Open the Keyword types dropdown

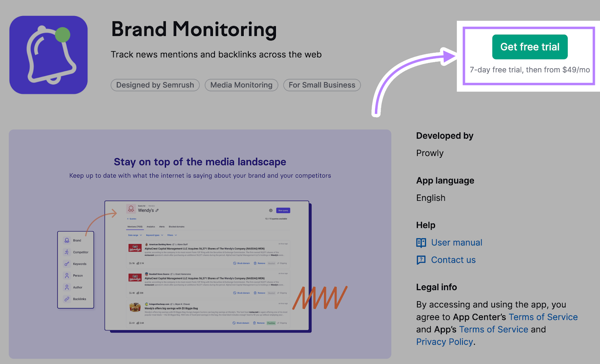click(x=153, y=235)
